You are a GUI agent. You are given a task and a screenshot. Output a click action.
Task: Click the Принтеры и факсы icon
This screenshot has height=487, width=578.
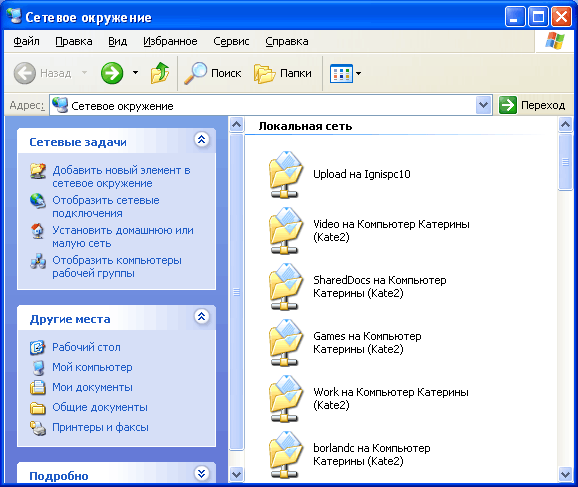pos(38,428)
